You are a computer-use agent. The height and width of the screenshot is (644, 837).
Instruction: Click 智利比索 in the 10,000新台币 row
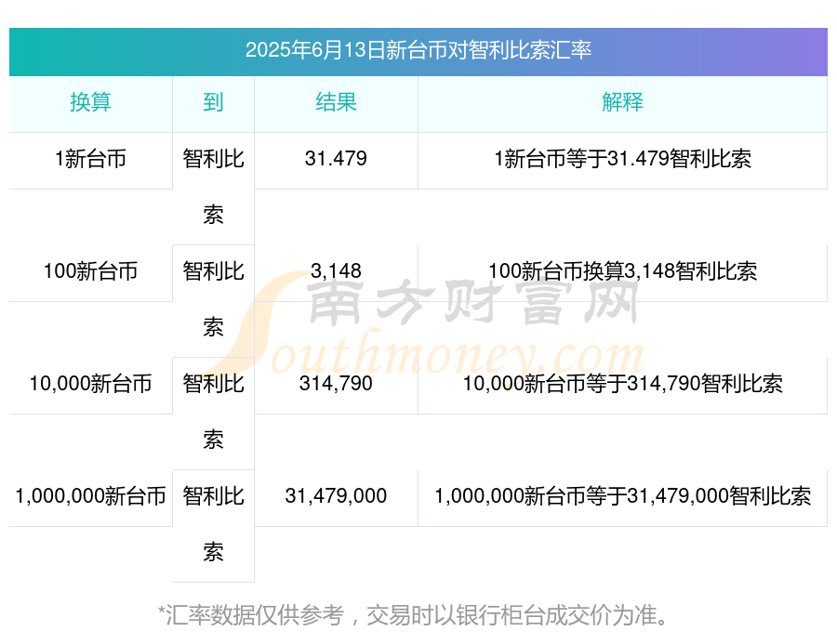tap(213, 412)
